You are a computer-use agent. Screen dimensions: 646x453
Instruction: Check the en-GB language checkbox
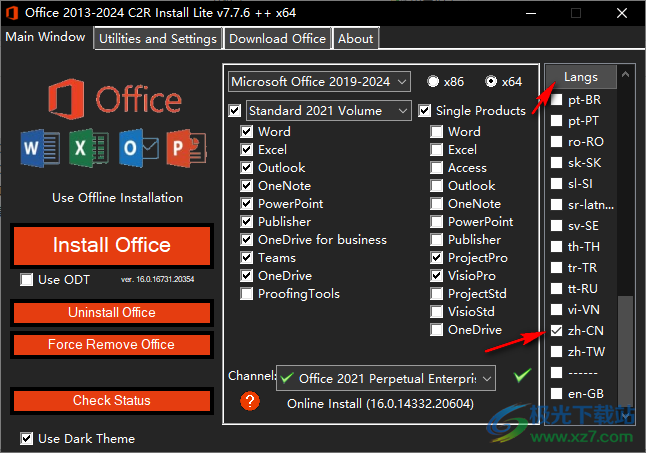pos(557,394)
